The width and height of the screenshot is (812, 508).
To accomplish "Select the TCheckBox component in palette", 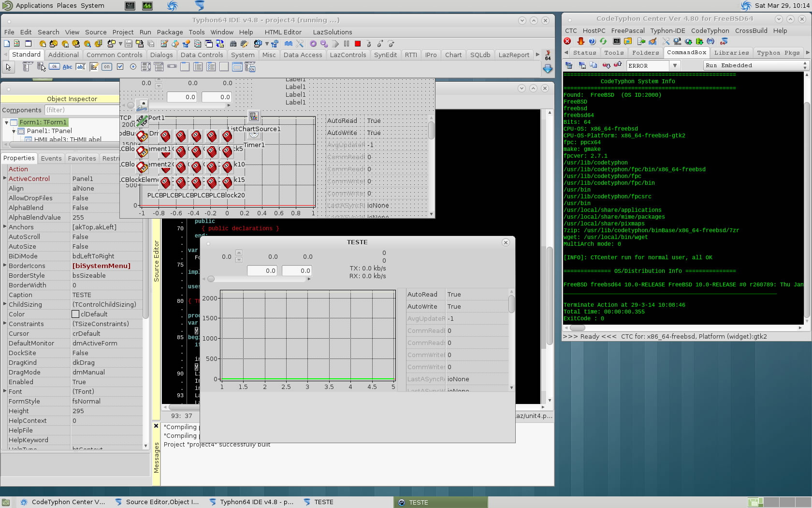I will click(120, 67).
